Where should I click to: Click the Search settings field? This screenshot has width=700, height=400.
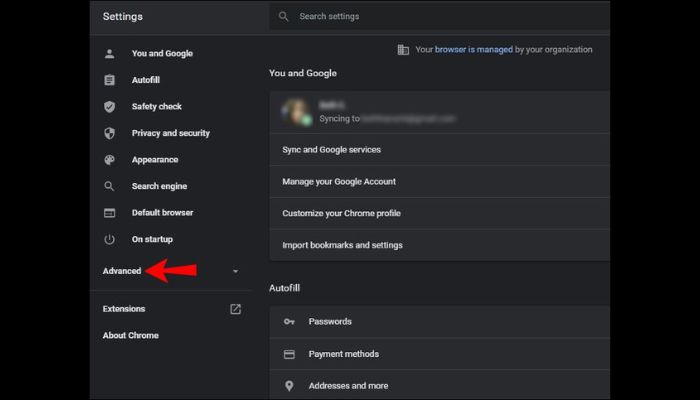pyautogui.click(x=439, y=17)
